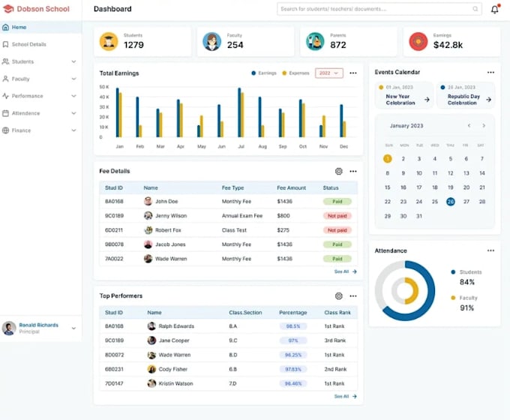This screenshot has height=420, width=510.
Task: Open Total Earnings three-dot menu
Action: click(353, 73)
